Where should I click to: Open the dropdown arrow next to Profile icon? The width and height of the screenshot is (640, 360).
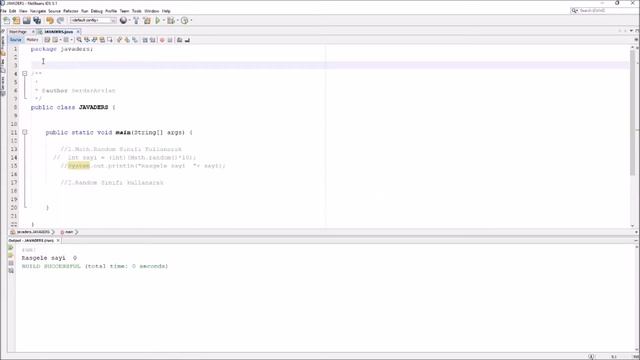[x=191, y=20]
